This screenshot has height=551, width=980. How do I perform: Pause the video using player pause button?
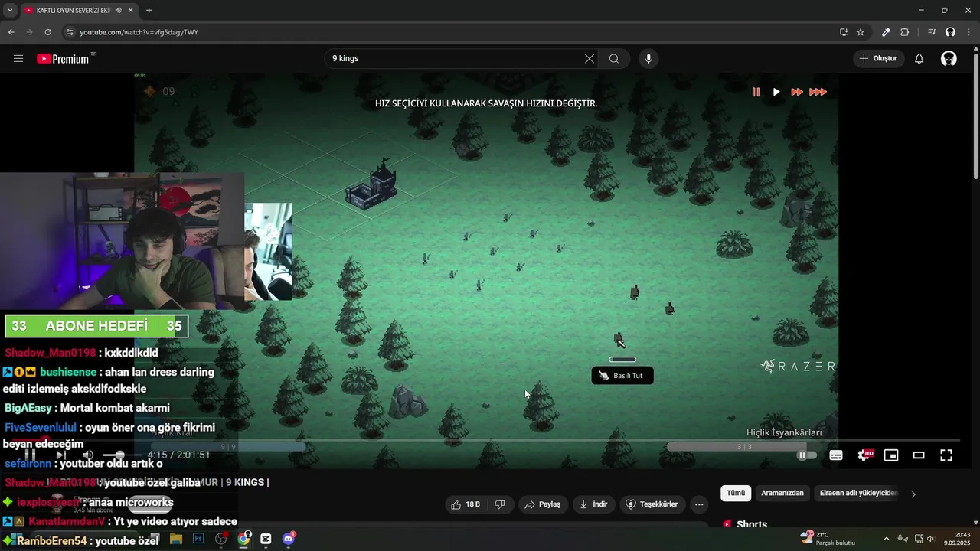(30, 455)
